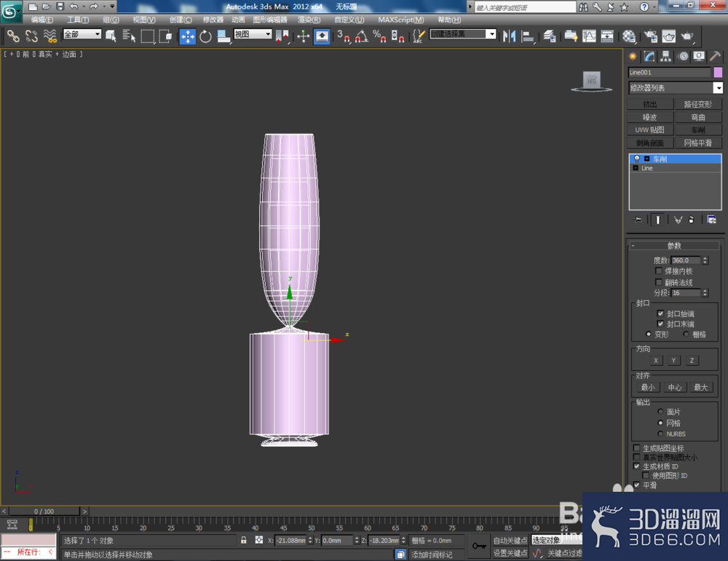The image size is (728, 561).
Task: Uncheck the 封口始端 checkbox
Action: [x=660, y=313]
